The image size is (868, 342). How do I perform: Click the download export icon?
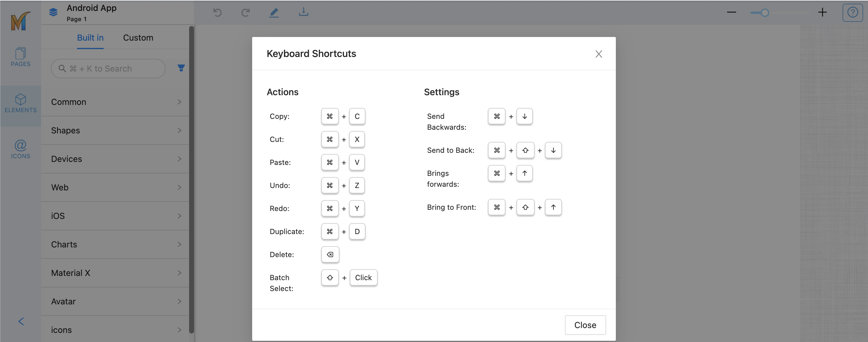click(x=303, y=12)
